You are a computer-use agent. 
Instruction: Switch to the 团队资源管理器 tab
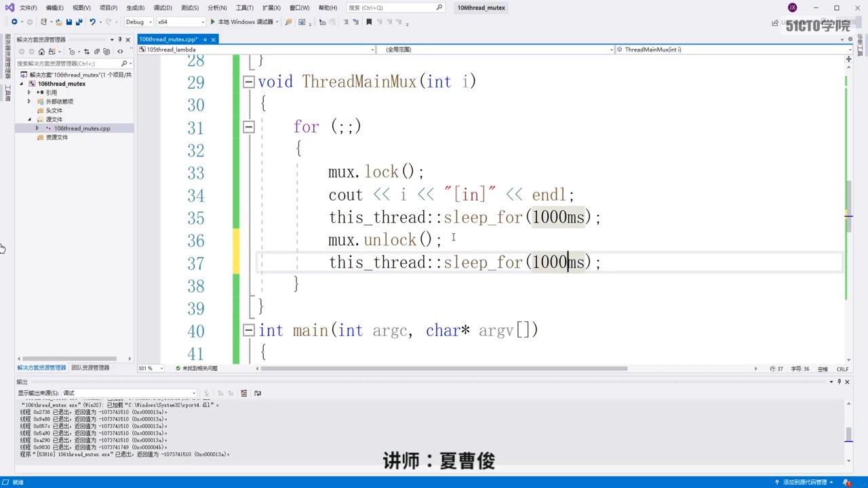coord(90,368)
